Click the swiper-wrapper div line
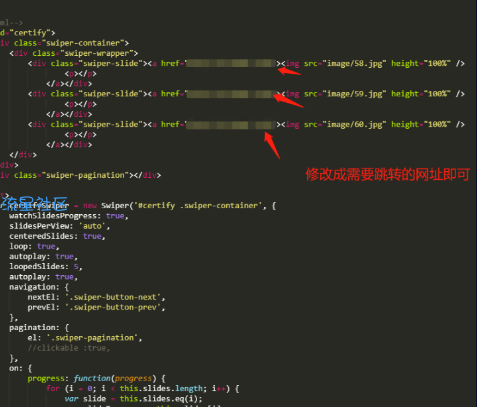 click(x=74, y=53)
